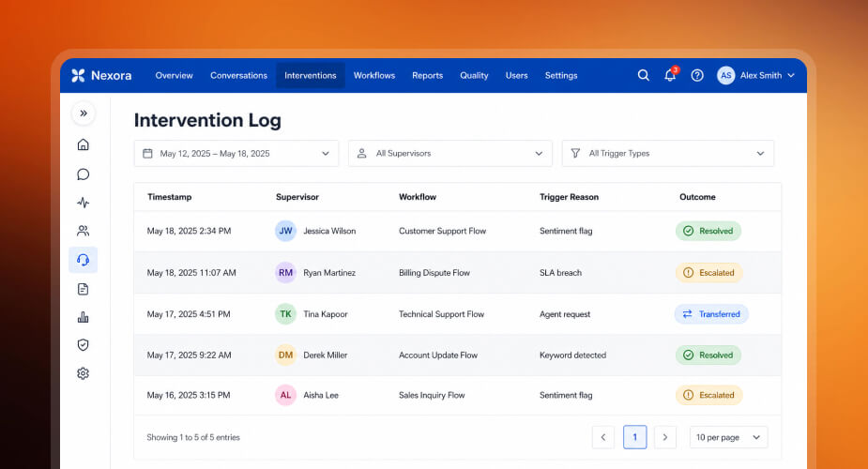Click person icon in supervisors filter
Screen dimensions: 868x469
[x=361, y=153]
